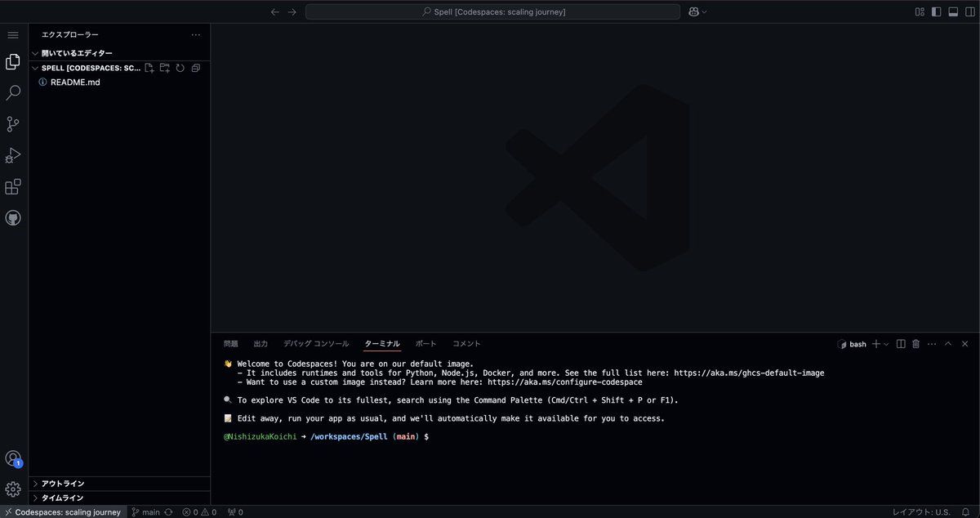Switch to the ポート panel tab

click(x=425, y=344)
